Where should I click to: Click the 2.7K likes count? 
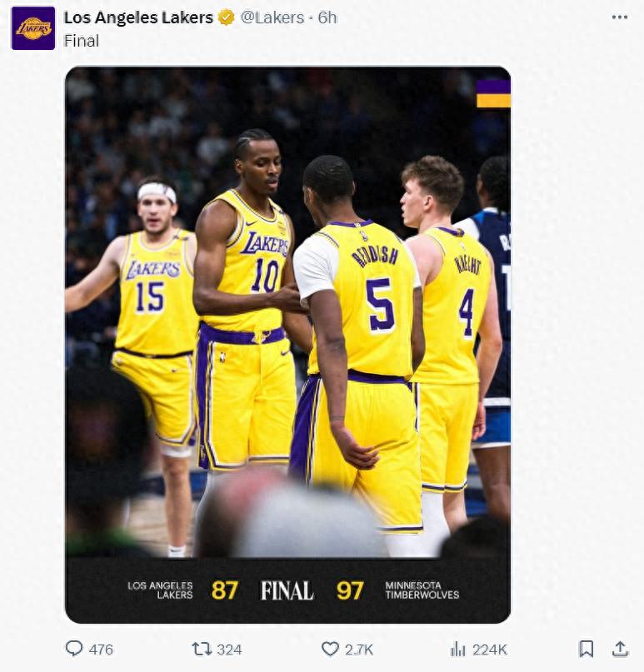pyautogui.click(x=360, y=650)
